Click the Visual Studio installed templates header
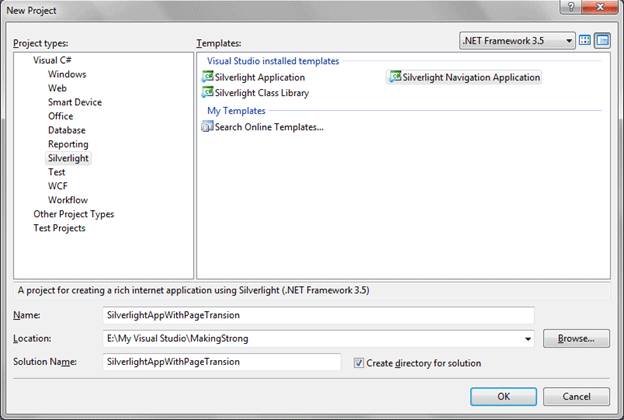Screen dimensions: 624x420 coord(273,61)
